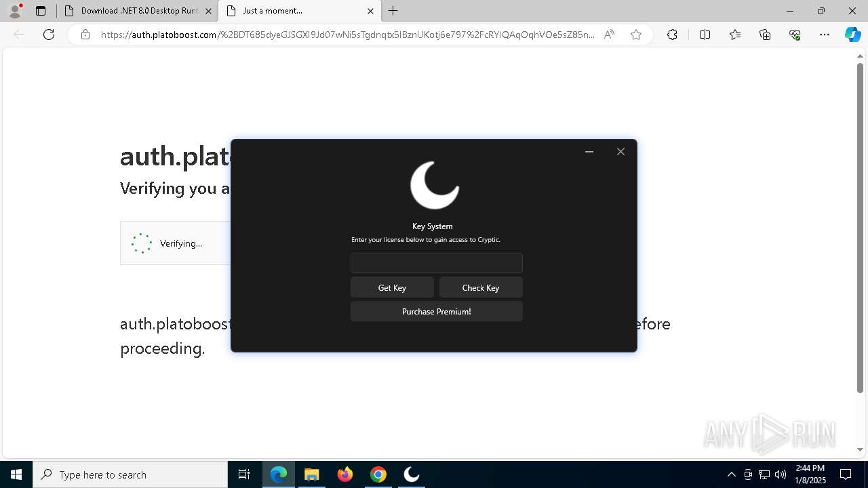Screen dimensions: 868x488
Task: Open browser Extensions icon
Action: 672,35
